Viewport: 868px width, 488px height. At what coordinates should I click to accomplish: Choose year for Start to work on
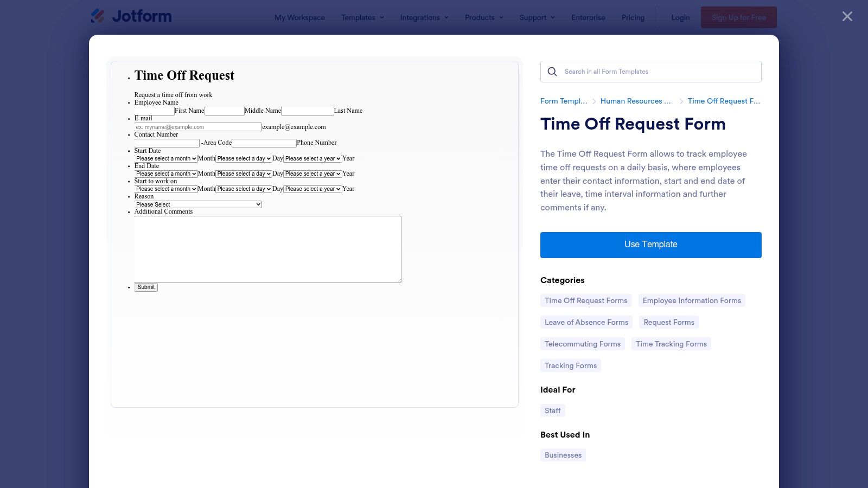(312, 189)
